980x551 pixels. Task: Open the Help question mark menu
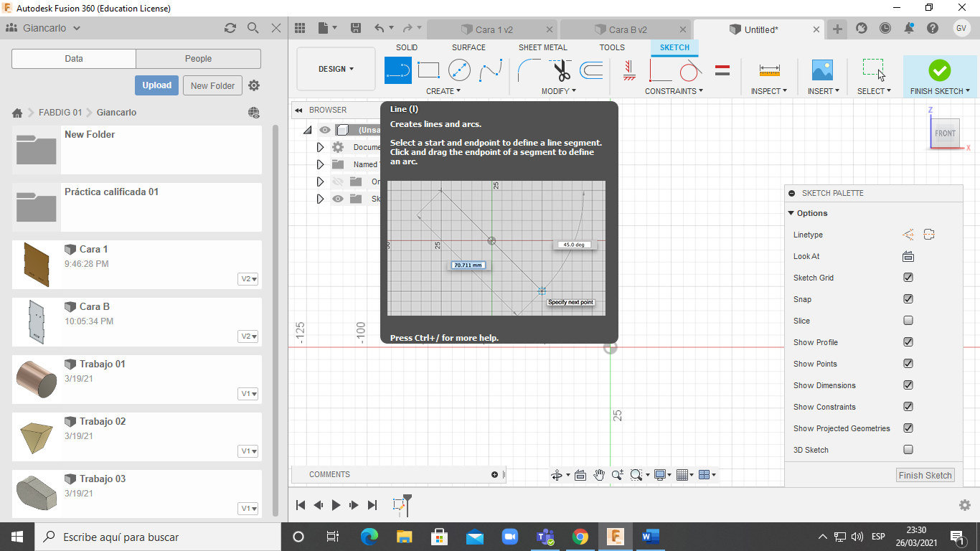[x=933, y=29]
